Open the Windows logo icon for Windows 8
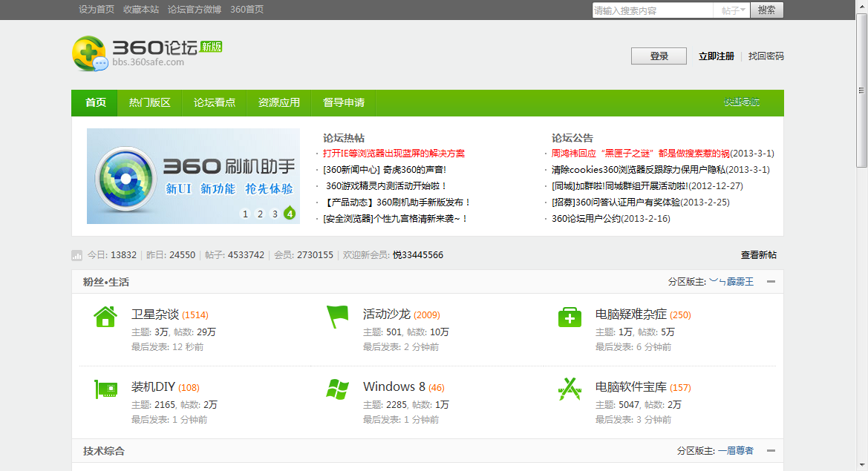Viewport: 868px width, 471px height. (x=337, y=389)
